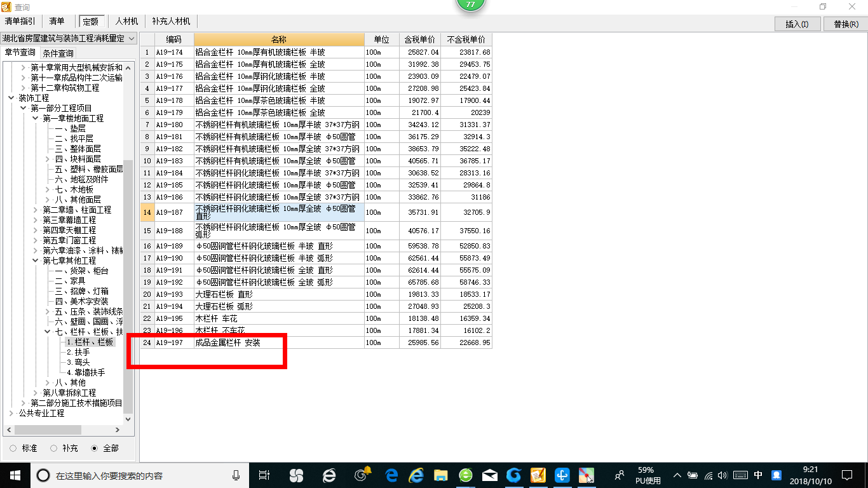
Task: Open Internet Explorer white icon in taskbar
Action: coord(329,475)
